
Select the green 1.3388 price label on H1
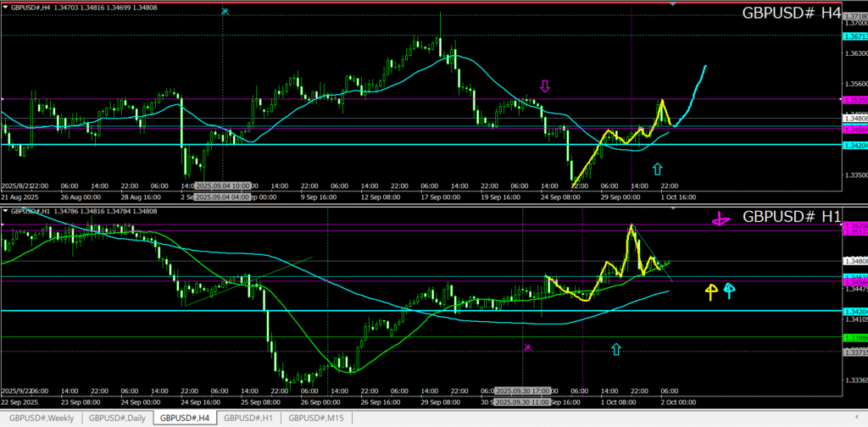click(854, 338)
